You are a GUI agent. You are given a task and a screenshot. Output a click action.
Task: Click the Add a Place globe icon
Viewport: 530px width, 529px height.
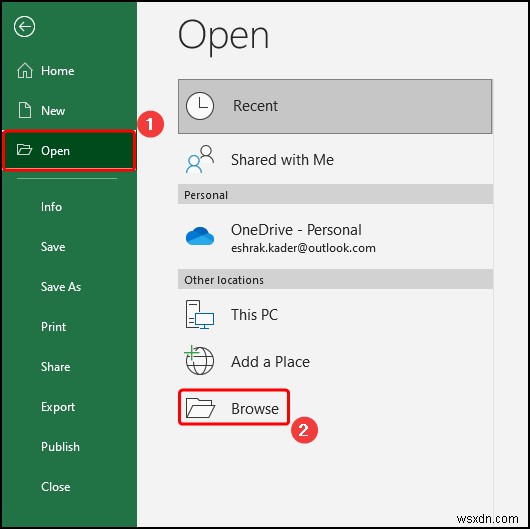(x=199, y=360)
